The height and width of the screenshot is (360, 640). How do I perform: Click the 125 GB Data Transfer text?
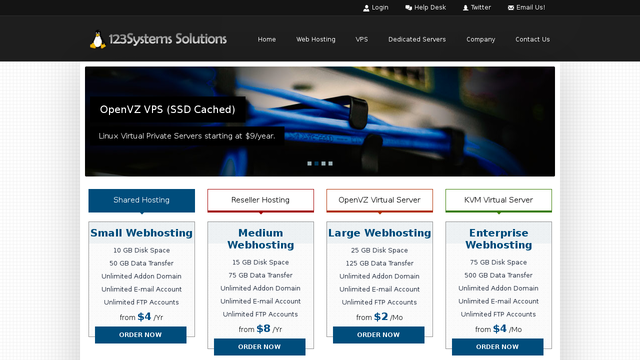[x=380, y=263]
